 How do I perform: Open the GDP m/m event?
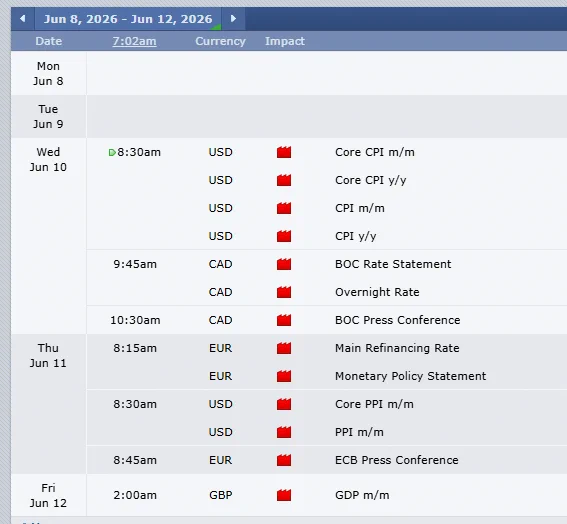362,495
